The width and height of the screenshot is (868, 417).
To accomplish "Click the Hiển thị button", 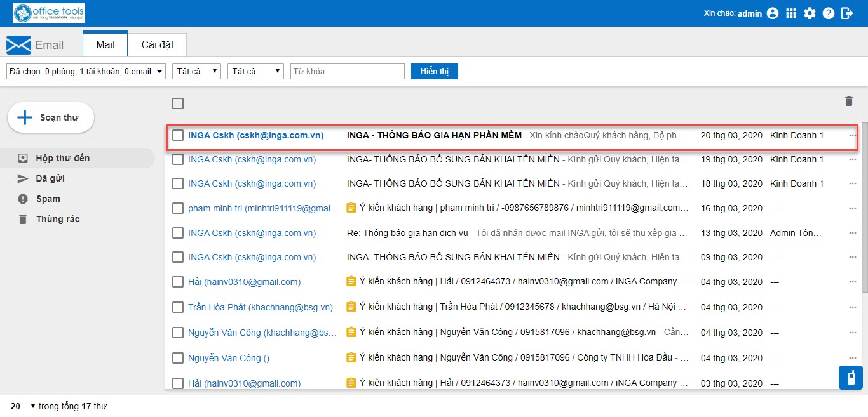I will click(435, 71).
